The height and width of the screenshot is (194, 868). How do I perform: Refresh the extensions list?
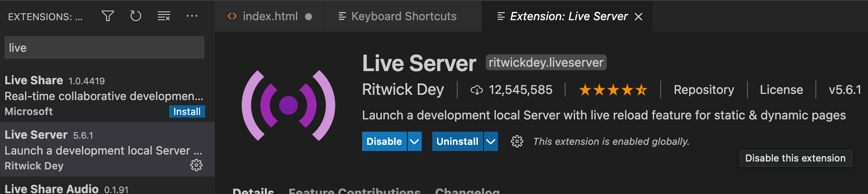pos(136,16)
